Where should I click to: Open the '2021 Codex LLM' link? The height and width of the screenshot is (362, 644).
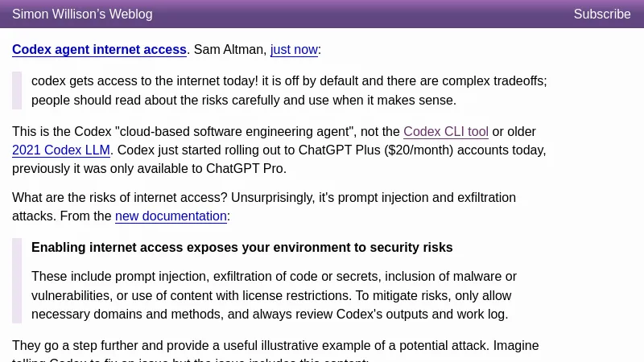pyautogui.click(x=61, y=150)
